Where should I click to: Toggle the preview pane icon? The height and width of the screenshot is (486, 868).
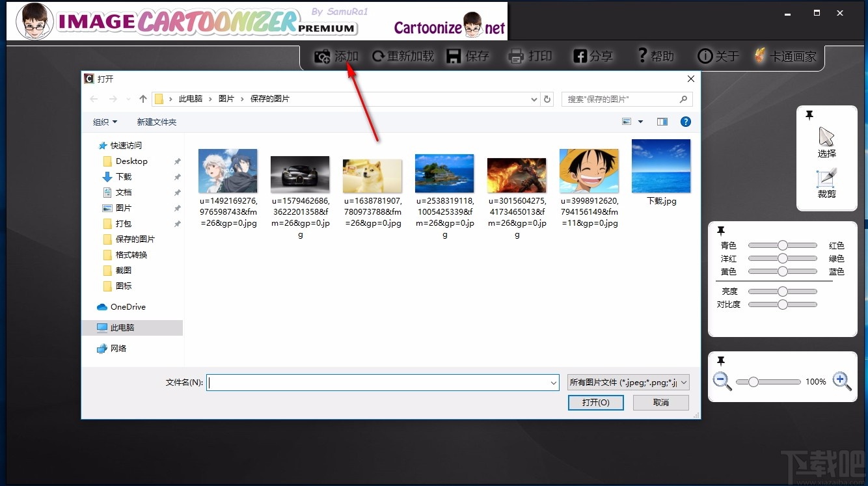tap(662, 122)
